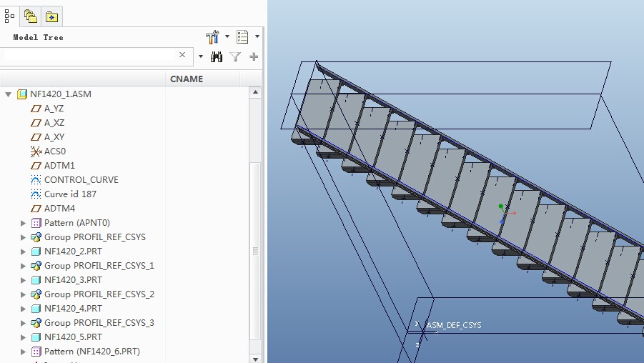
Task: Click Group PROFIL_REF_CSYS_2 group icon
Action: tap(36, 294)
